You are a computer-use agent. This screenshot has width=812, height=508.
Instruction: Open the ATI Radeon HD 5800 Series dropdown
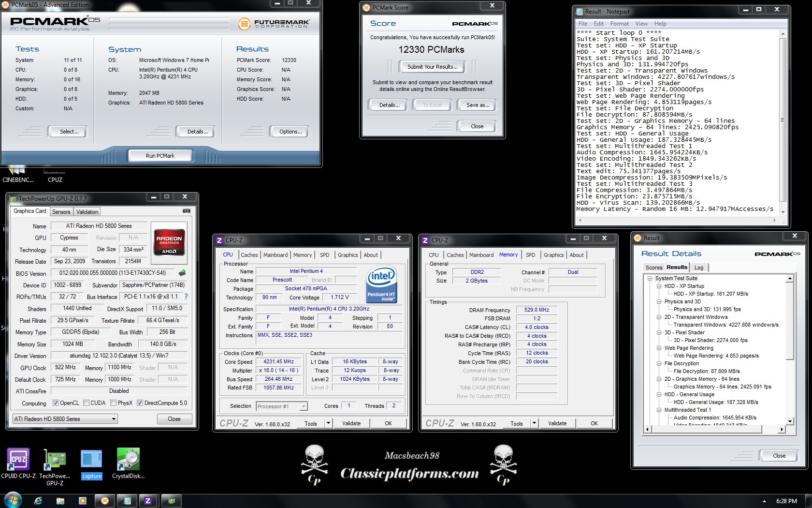[x=65, y=419]
